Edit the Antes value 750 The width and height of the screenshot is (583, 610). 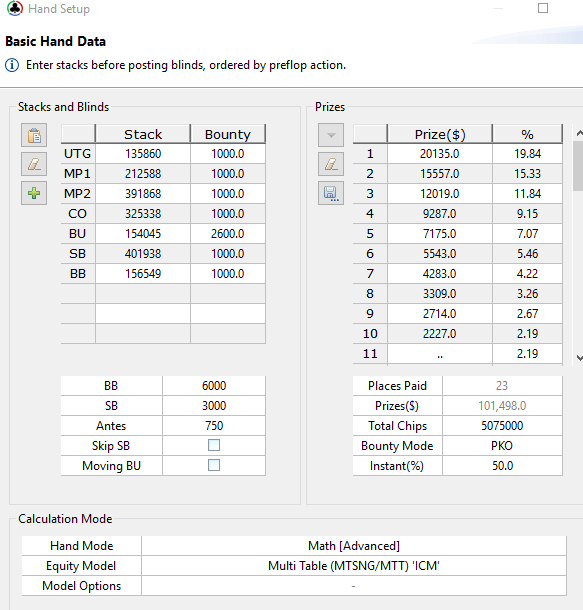click(214, 426)
